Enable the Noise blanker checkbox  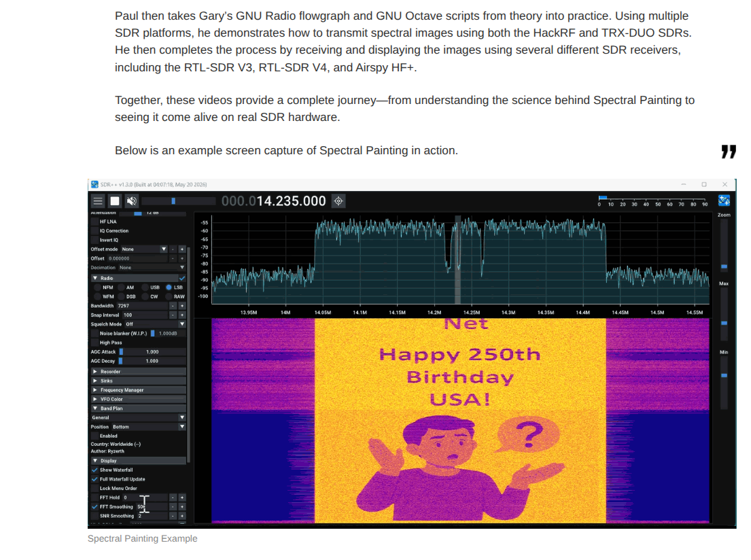[x=95, y=334]
